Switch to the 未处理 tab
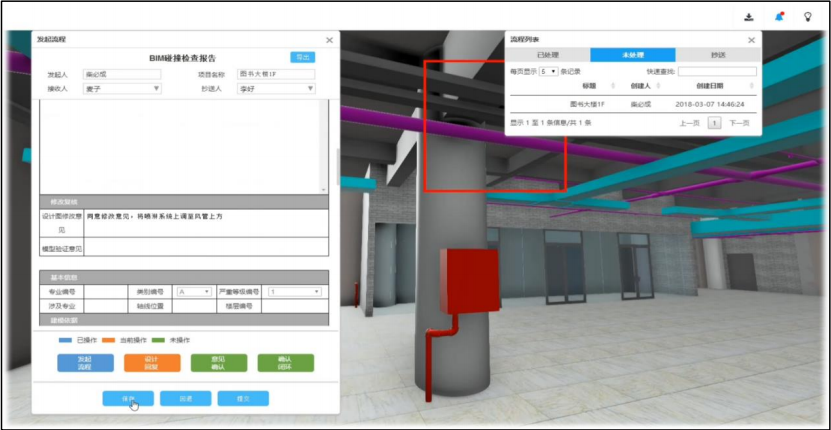Screen dimensions: 831x430 [633, 55]
